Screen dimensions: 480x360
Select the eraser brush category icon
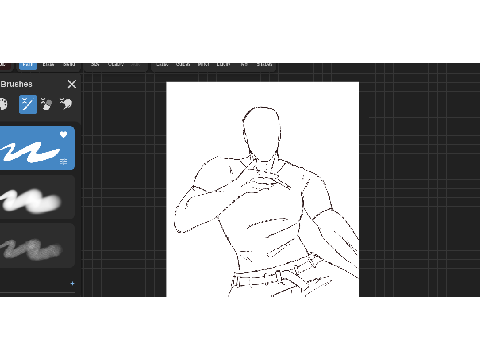pyautogui.click(x=46, y=104)
